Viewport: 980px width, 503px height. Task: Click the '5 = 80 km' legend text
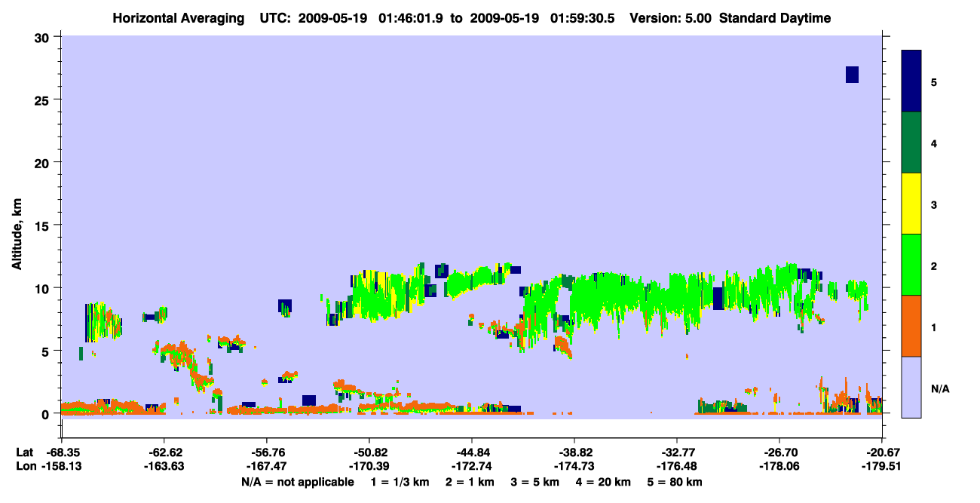coord(676,482)
